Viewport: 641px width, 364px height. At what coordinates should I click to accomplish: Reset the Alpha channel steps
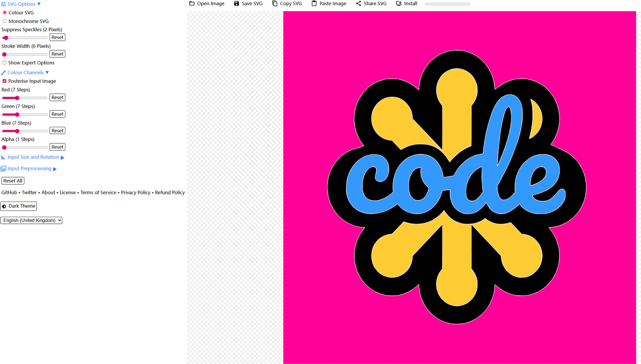coord(57,147)
